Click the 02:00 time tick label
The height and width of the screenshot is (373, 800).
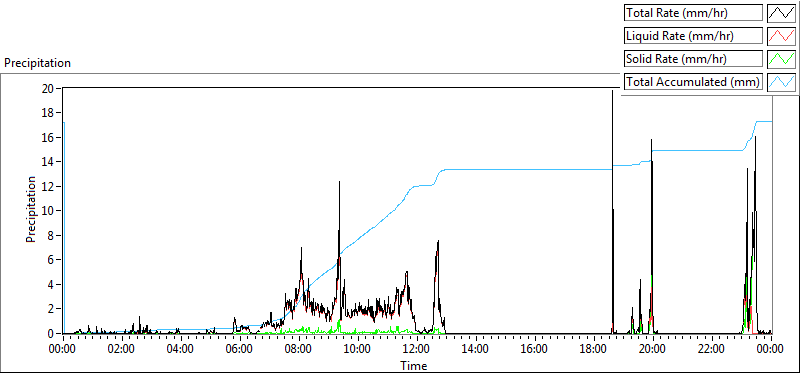tap(122, 350)
